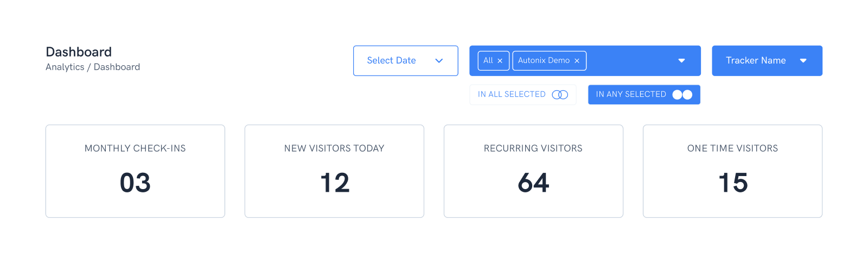Image resolution: width=868 pixels, height=263 pixels.
Task: Click the overlapping circles icon beside IN ALL SELECTED
Action: [x=560, y=95]
